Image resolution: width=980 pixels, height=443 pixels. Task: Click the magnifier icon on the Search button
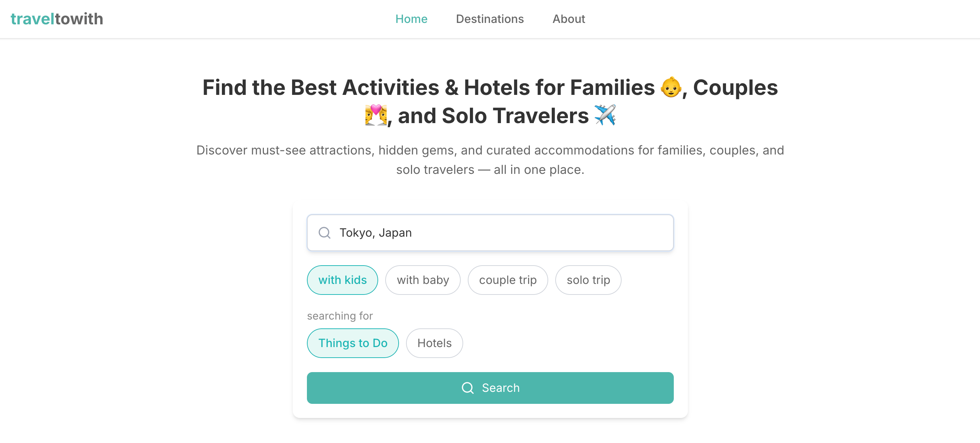[x=467, y=388]
